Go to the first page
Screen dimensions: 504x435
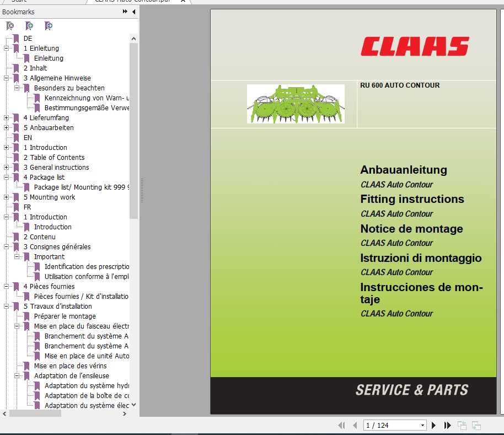pos(342,425)
